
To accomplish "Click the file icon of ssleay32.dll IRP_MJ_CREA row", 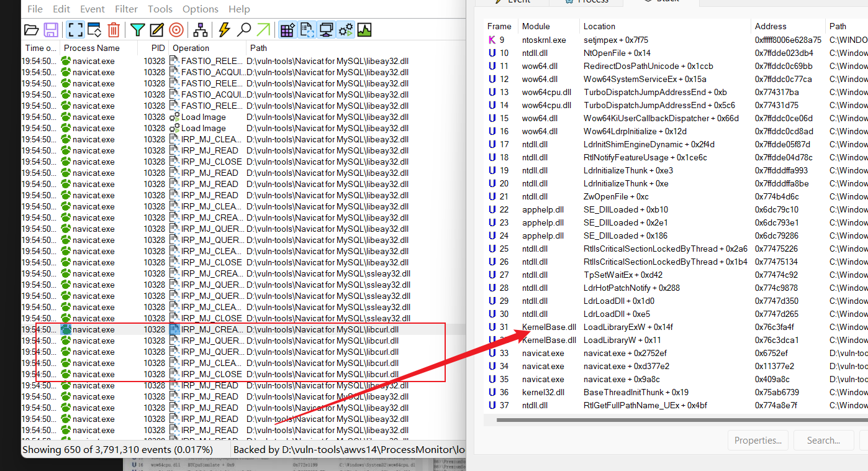I will 175,273.
